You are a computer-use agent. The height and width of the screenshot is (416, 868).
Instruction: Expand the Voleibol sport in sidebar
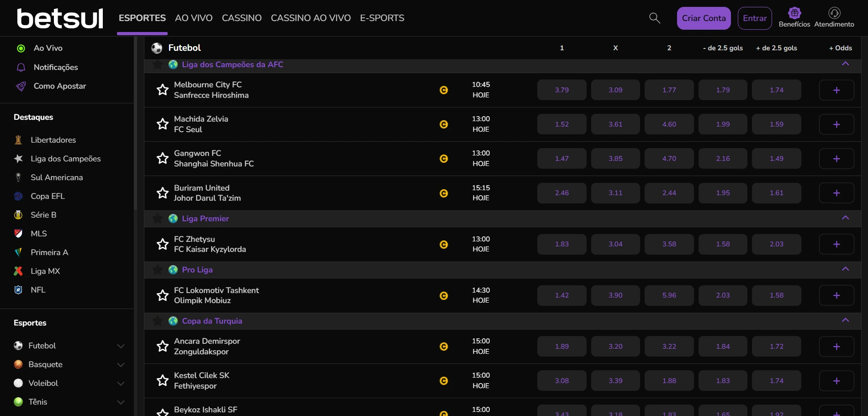[121, 384]
